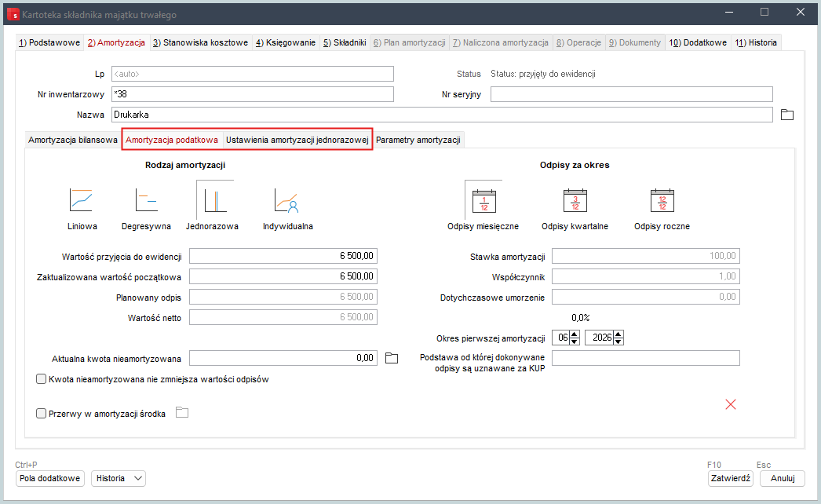Enable Przerwy w amortyzacji środka checkbox

[x=41, y=414]
